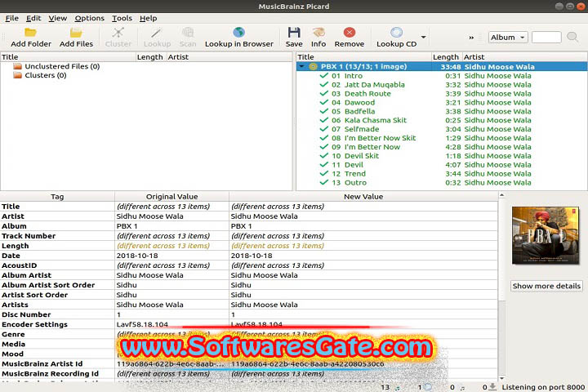The image size is (588, 392).
Task: Click the Unclustered Files folder icon
Action: 18,66
